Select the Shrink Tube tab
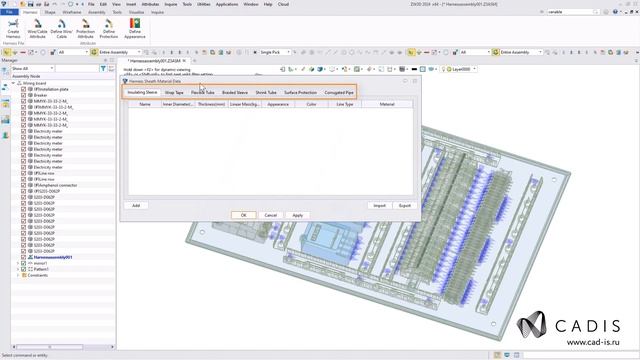The height and width of the screenshot is (360, 640). click(266, 93)
